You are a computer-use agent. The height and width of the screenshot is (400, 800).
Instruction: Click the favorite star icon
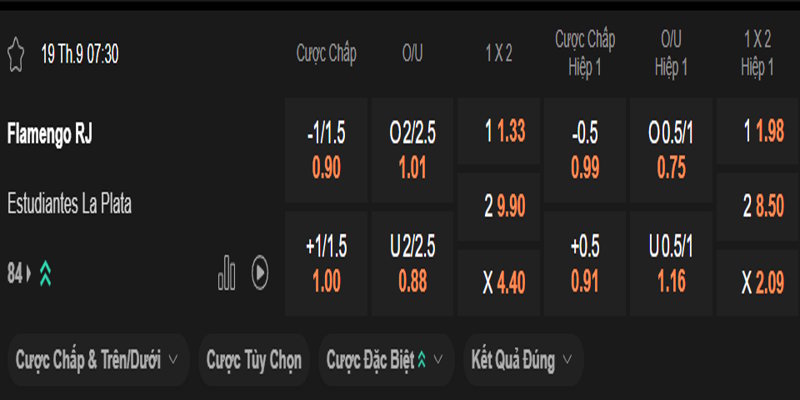click(x=15, y=54)
